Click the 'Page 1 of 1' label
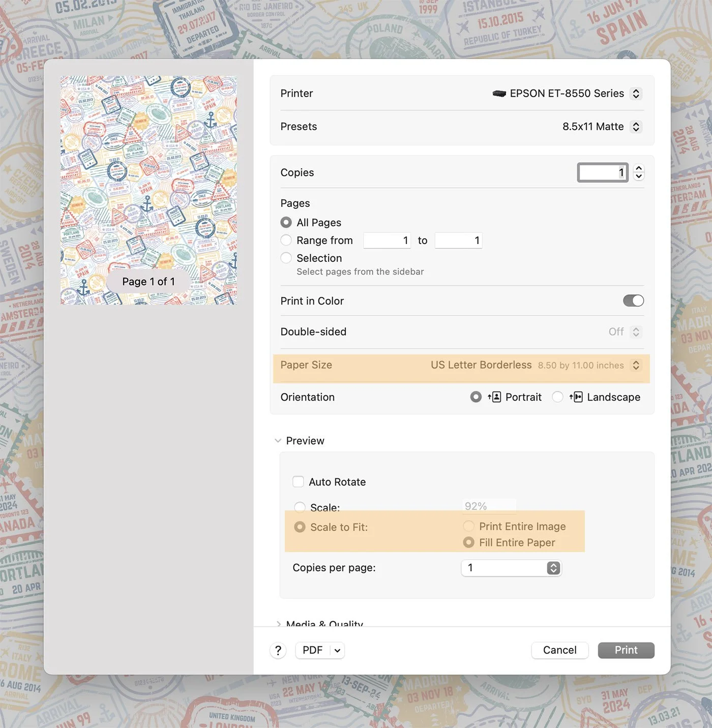The height and width of the screenshot is (728, 712). [149, 282]
